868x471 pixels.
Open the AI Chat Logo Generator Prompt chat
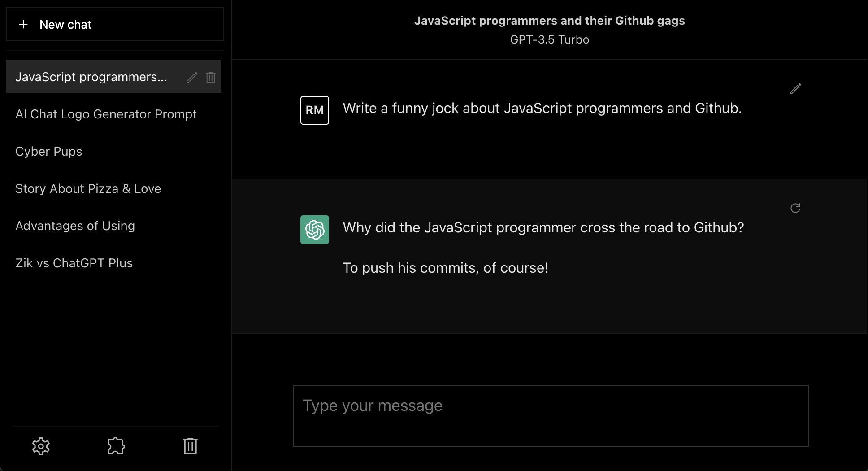114,114
